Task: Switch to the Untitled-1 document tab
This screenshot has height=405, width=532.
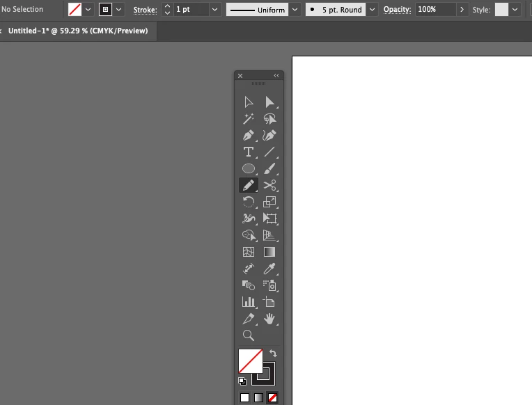Action: click(78, 31)
